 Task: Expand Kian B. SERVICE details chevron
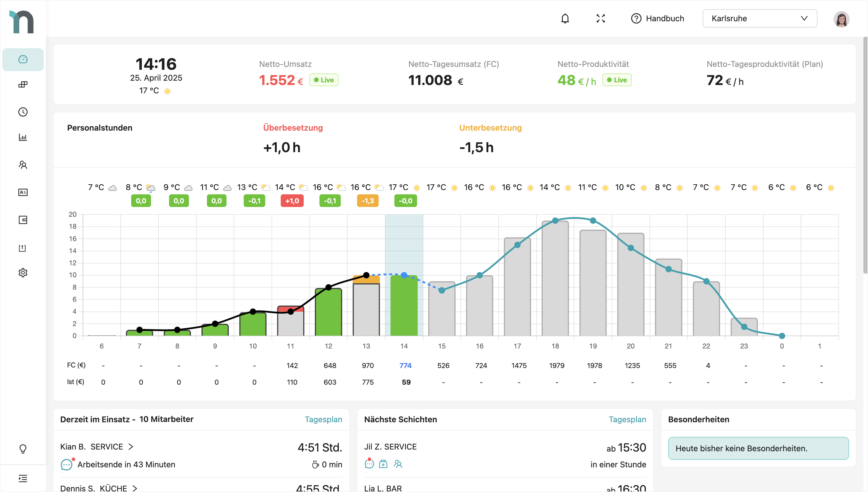tap(131, 447)
